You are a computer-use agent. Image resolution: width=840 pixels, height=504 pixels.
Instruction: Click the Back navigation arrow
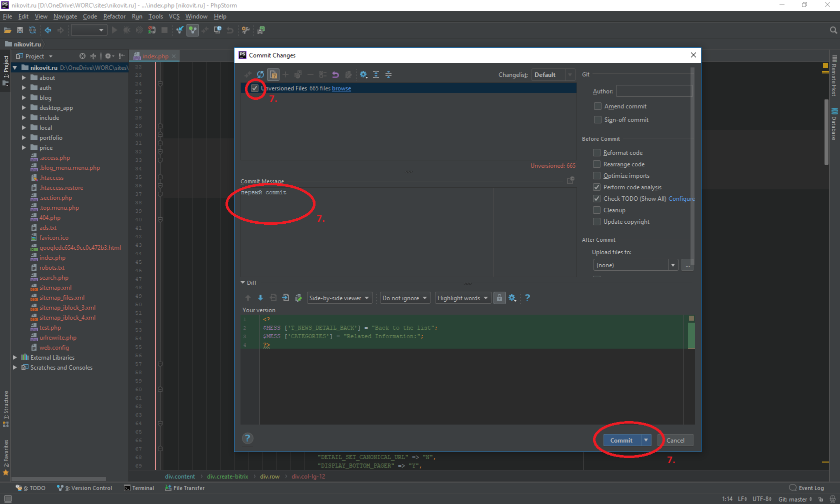click(x=48, y=30)
